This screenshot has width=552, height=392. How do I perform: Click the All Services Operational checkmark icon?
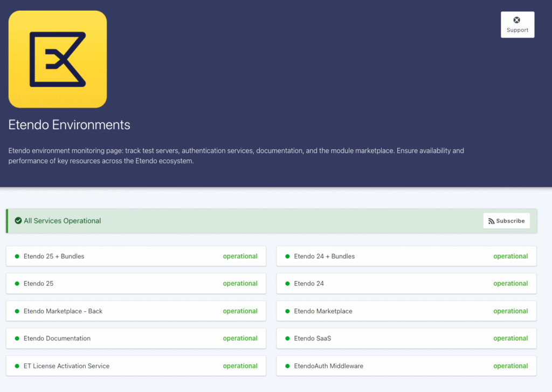tap(18, 220)
